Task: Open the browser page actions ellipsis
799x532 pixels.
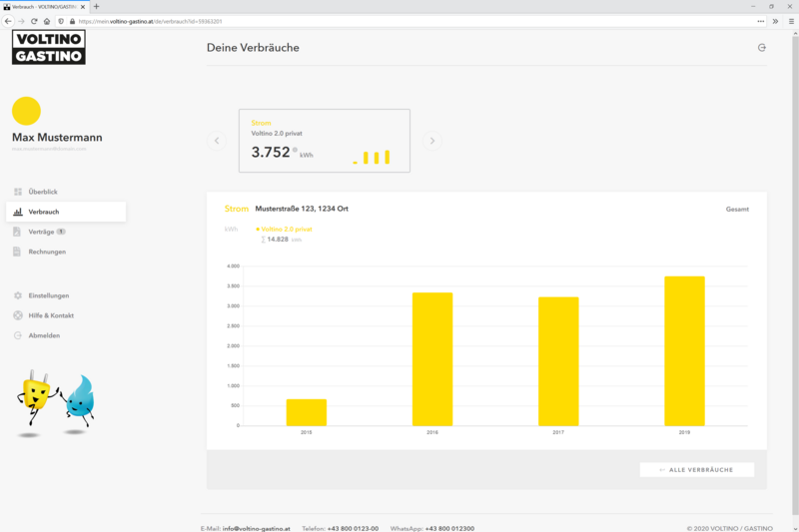Action: (x=761, y=21)
